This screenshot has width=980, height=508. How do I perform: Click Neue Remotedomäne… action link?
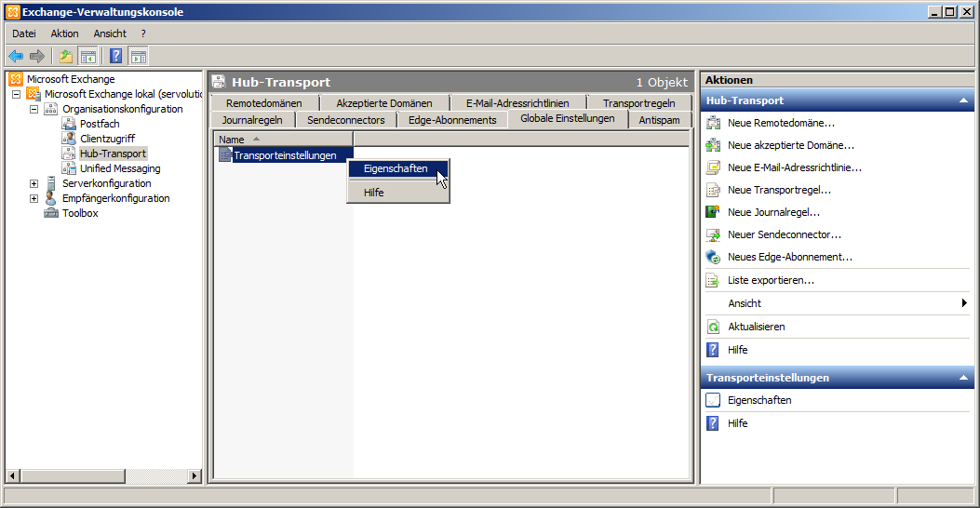click(781, 123)
